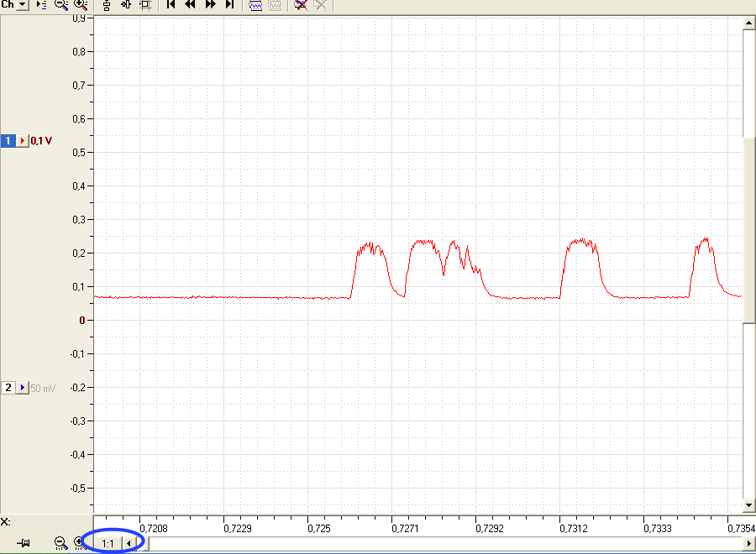Step forward with the fast-forward button
The image size is (756, 554).
[210, 5]
